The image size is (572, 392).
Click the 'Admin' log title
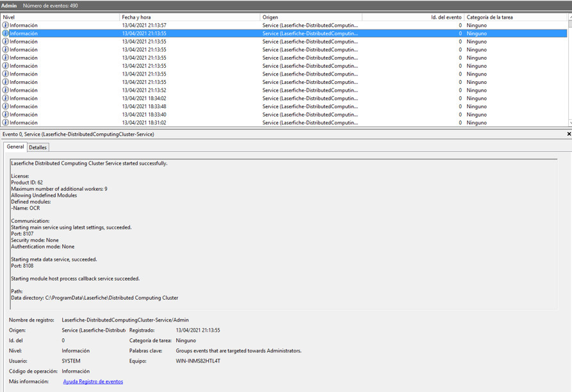click(9, 6)
